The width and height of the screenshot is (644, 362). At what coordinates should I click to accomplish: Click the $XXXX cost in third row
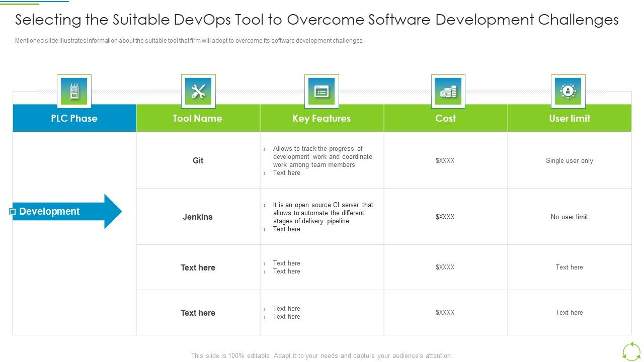[445, 267]
